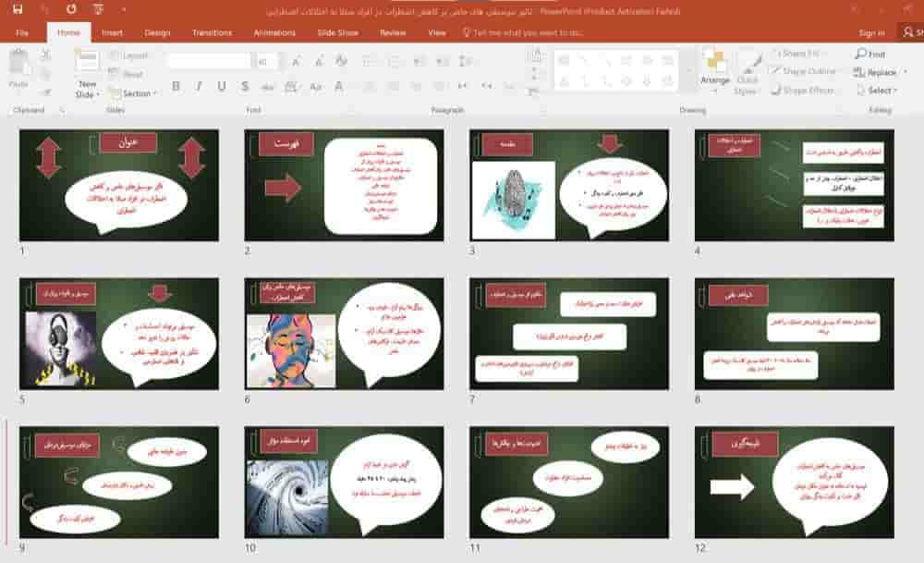Select slide 12 thumbnail with the white arrow
Viewport: 924px width, 563px height.
tap(795, 483)
